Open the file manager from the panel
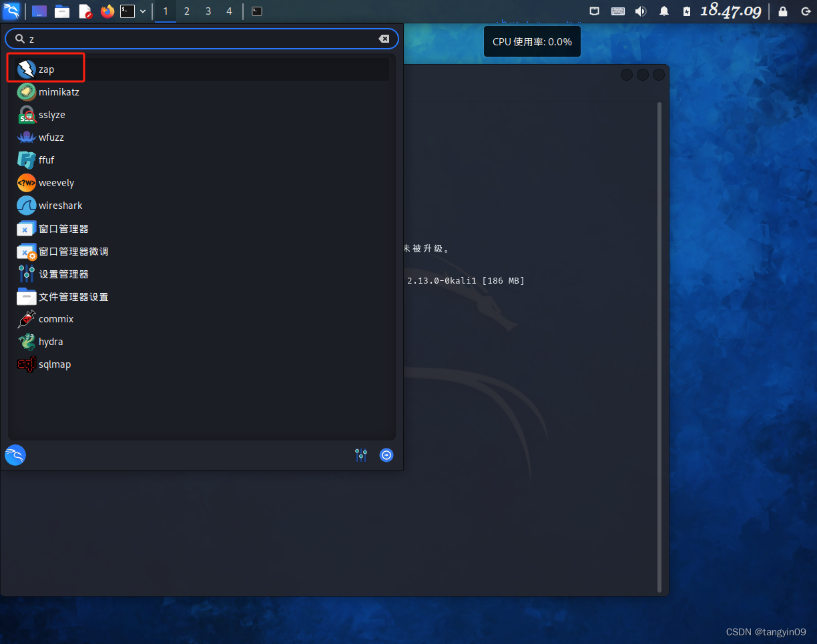 [x=62, y=11]
